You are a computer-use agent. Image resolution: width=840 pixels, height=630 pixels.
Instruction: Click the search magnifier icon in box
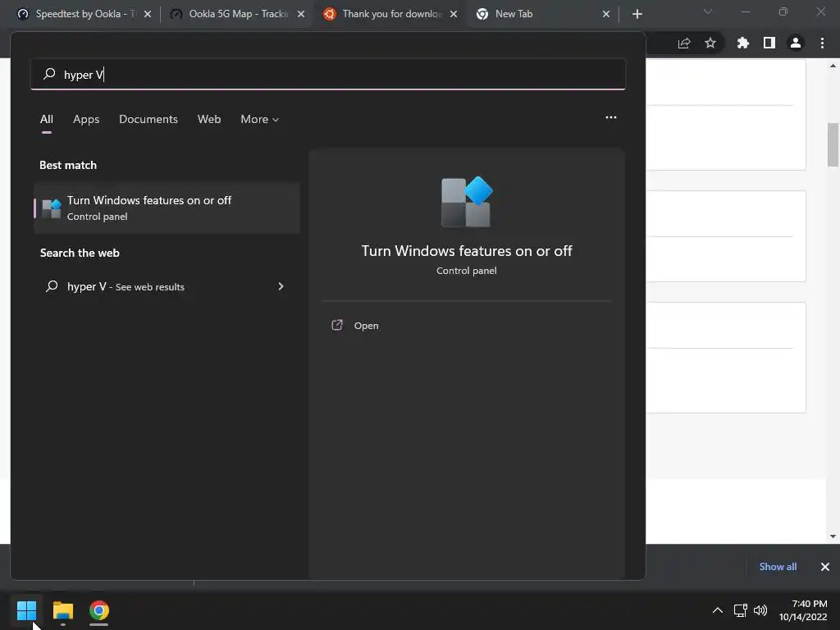click(49, 73)
